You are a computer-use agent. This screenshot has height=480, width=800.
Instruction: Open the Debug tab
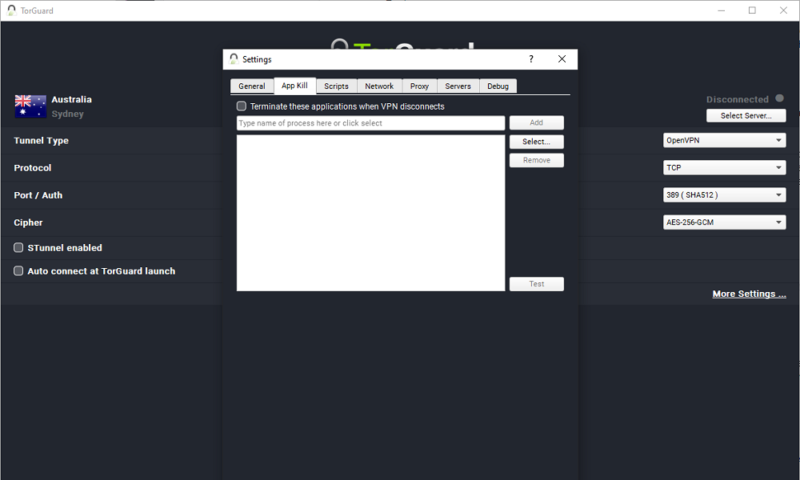(x=498, y=86)
